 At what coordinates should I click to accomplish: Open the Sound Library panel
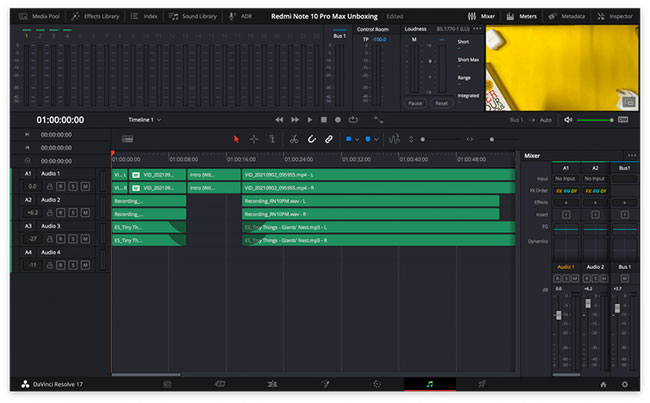point(193,17)
